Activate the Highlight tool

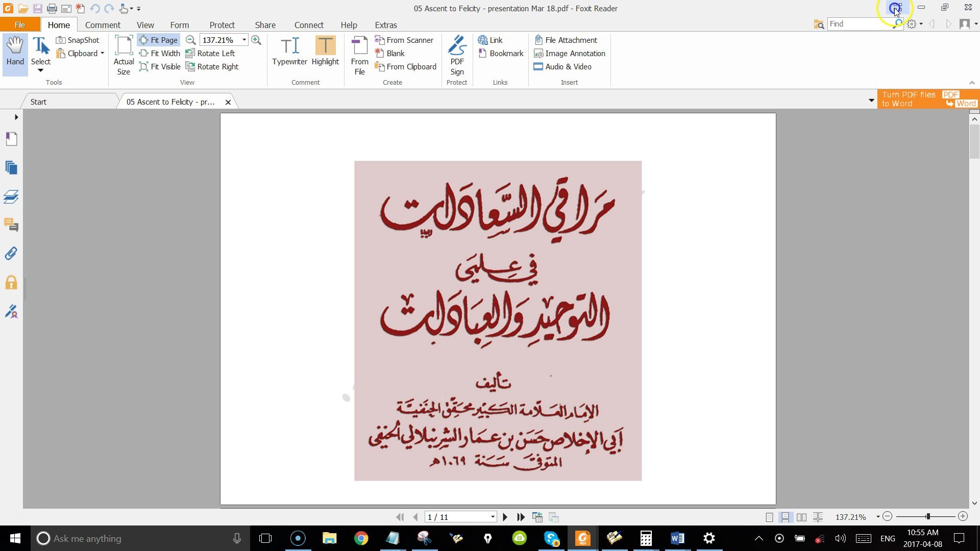coord(325,51)
